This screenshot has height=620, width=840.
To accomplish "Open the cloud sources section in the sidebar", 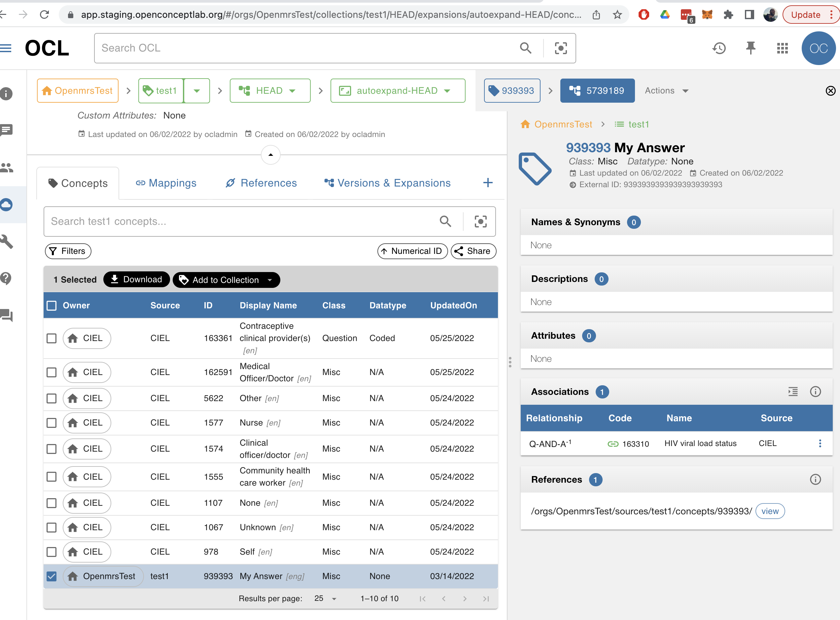I will [6, 205].
